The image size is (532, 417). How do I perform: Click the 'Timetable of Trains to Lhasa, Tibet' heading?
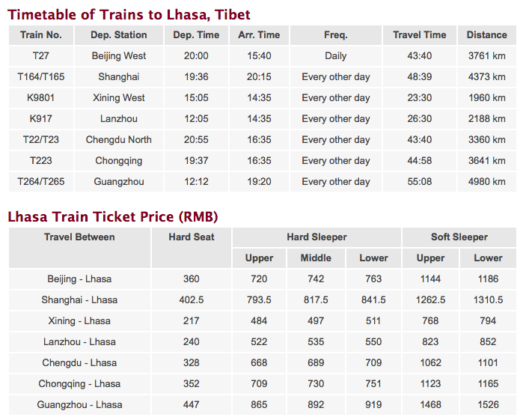pyautogui.click(x=129, y=14)
